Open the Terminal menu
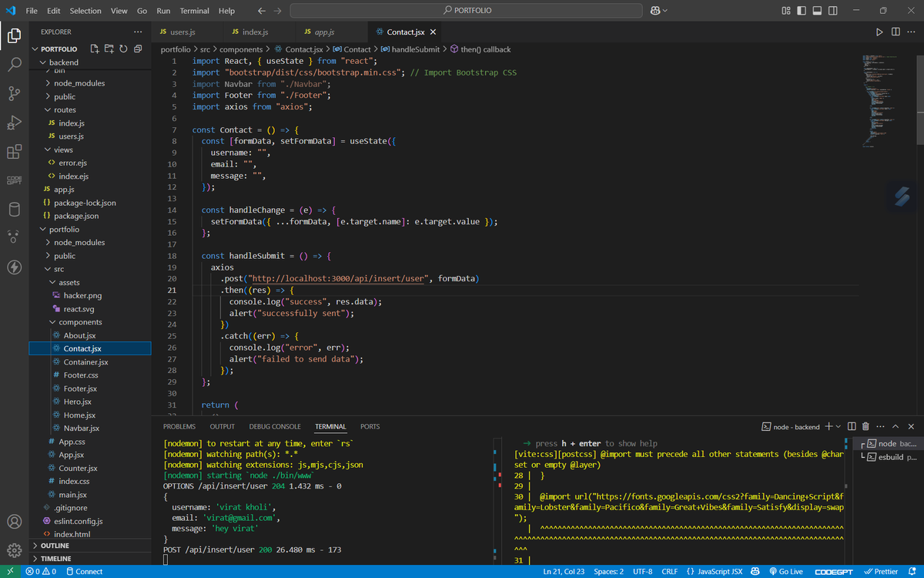The width and height of the screenshot is (924, 578). tap(194, 11)
